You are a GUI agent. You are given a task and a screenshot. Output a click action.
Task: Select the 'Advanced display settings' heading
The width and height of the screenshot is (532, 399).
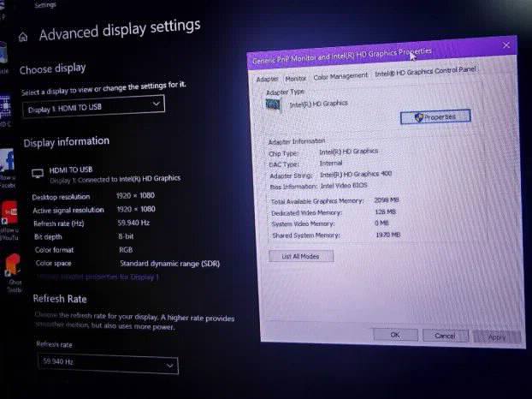[x=120, y=30]
